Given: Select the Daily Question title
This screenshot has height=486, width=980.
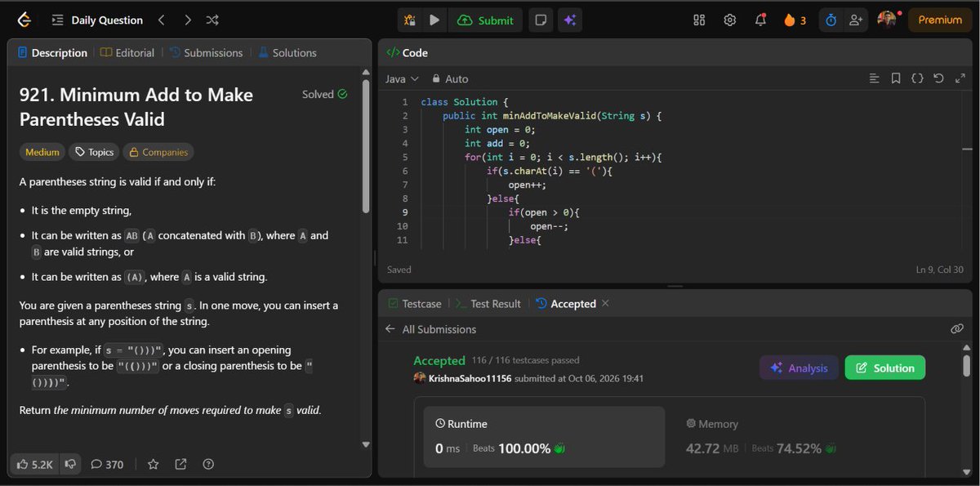Looking at the screenshot, I should tap(107, 20).
